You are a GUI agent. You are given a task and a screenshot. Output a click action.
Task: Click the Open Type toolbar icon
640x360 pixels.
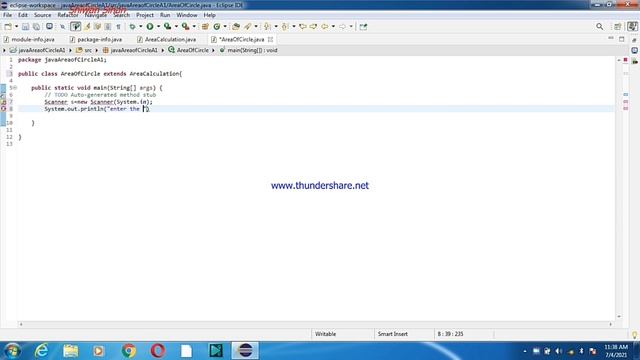coord(236,27)
